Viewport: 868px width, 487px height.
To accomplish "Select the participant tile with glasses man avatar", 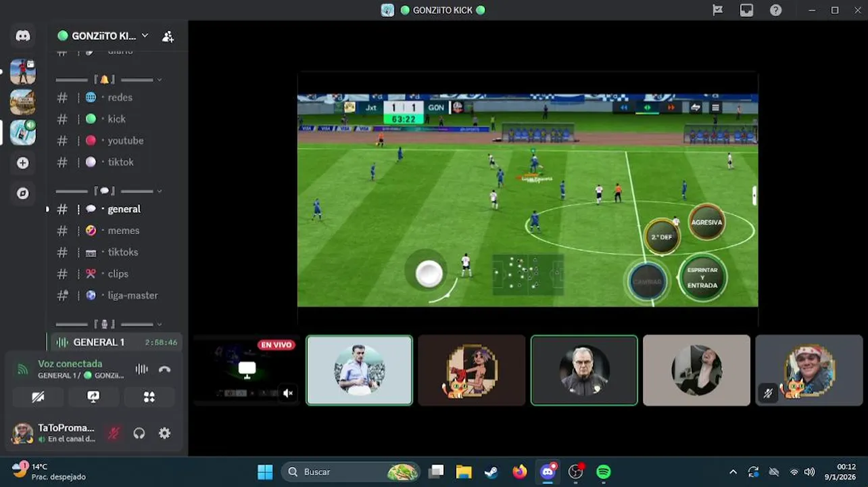I will point(584,370).
